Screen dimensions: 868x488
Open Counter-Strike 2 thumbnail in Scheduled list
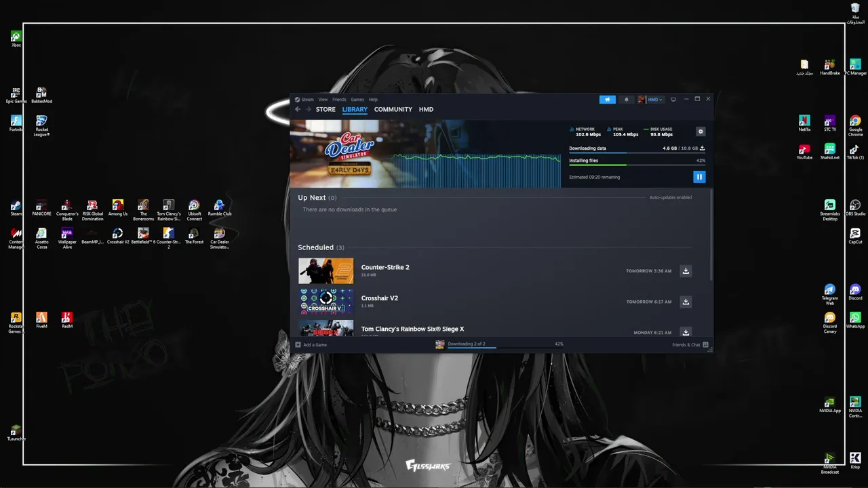325,271
